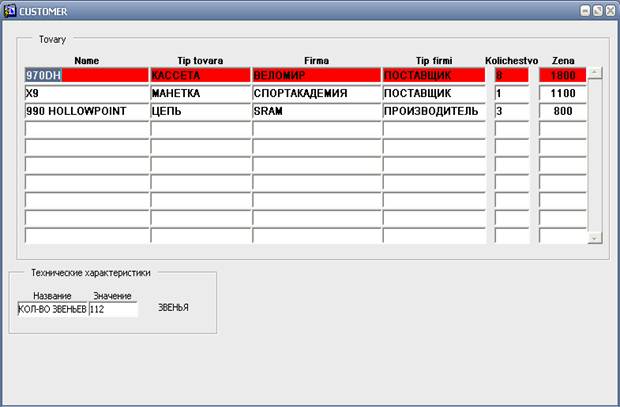
Task: Click the scrollbar up arrow in Tovary
Action: pyautogui.click(x=595, y=73)
